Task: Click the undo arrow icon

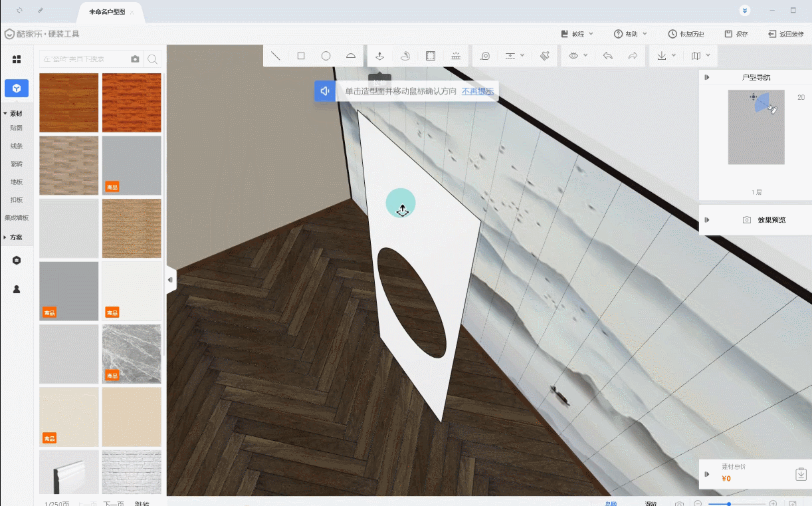Action: point(607,56)
